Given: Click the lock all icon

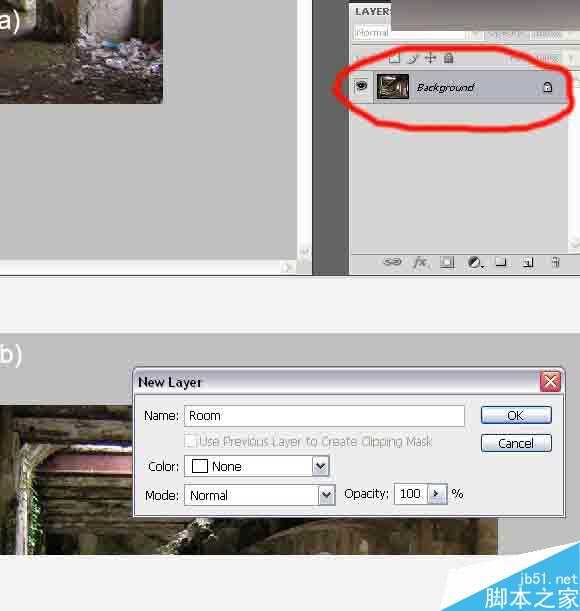Looking at the screenshot, I should [449, 58].
